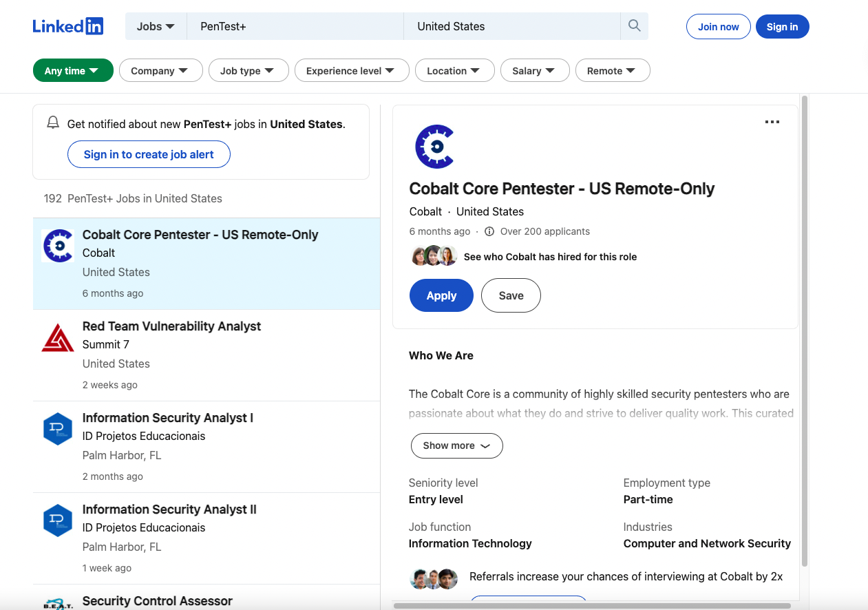
Task: Open the Jobs category selector
Action: (156, 25)
